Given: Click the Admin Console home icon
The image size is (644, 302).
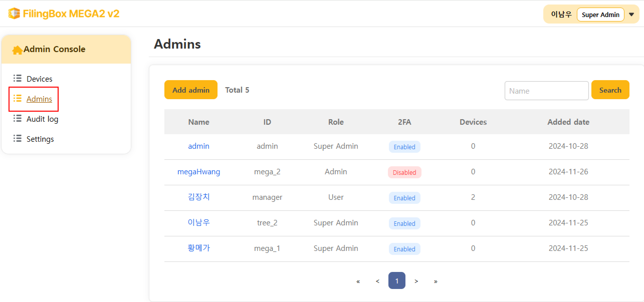Looking at the screenshot, I should (x=17, y=50).
